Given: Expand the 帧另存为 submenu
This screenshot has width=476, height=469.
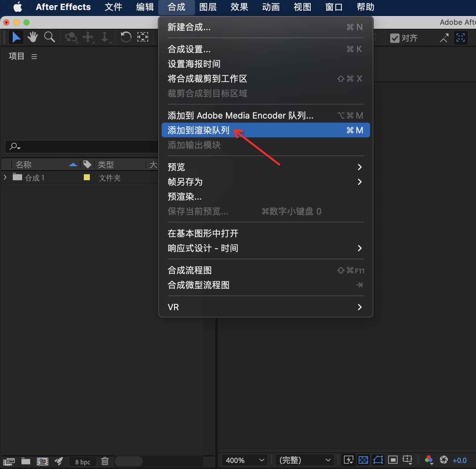Looking at the screenshot, I should [x=265, y=182].
